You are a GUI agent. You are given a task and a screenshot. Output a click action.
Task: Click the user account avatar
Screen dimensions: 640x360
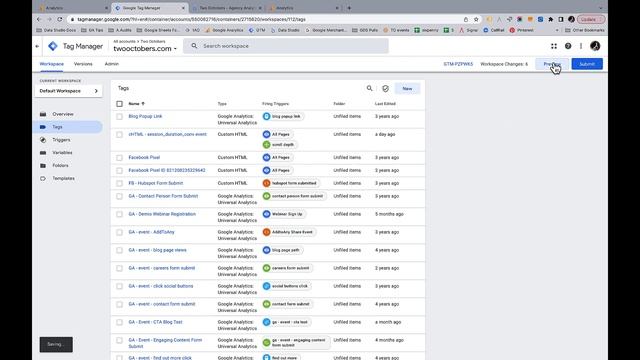(595, 46)
